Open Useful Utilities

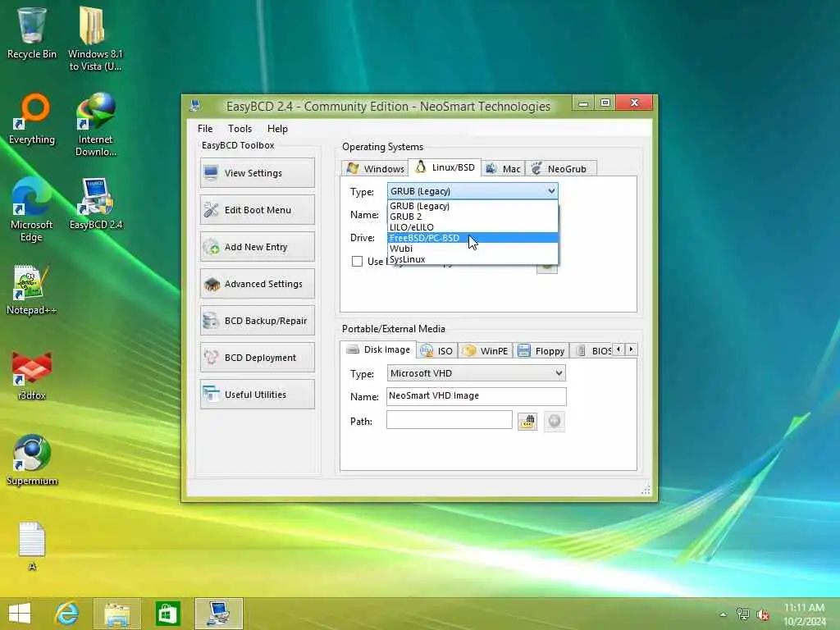tap(257, 395)
